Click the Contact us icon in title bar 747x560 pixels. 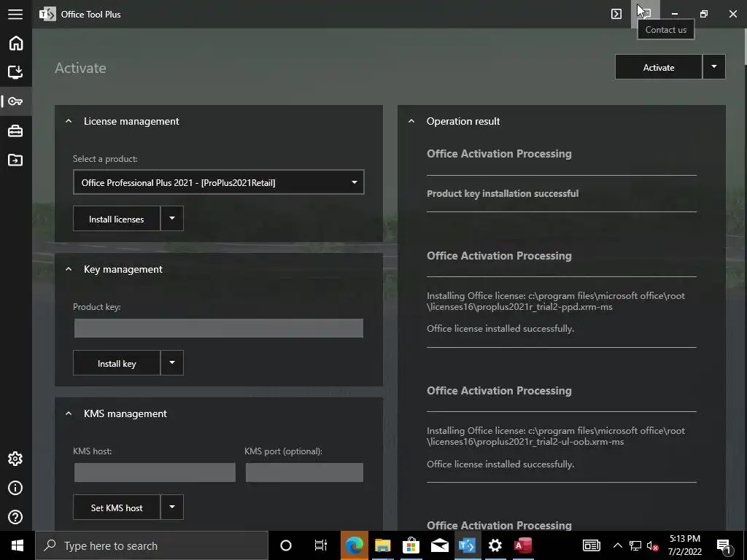click(x=646, y=14)
